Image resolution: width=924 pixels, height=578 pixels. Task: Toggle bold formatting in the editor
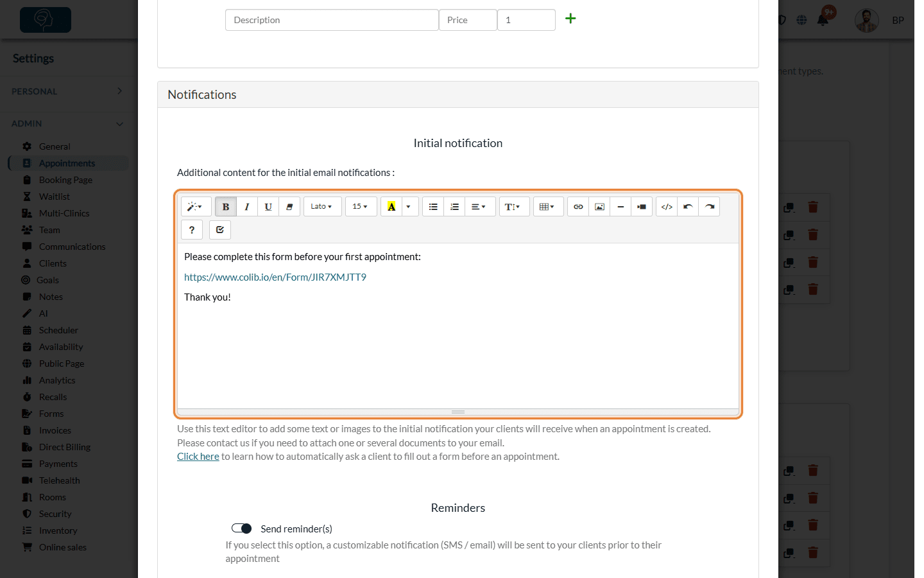[226, 207]
